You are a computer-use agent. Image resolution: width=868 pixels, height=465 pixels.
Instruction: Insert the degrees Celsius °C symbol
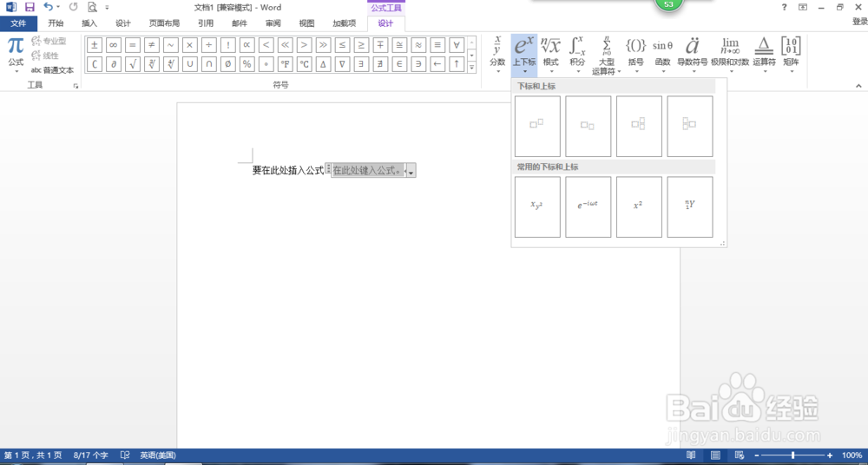[x=304, y=64]
